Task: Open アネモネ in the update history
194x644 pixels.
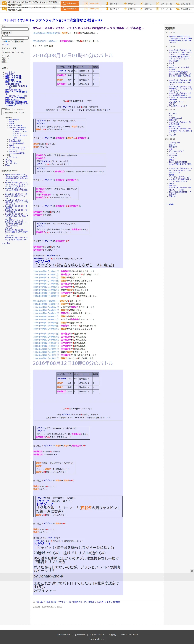Action: [x=172, y=104]
